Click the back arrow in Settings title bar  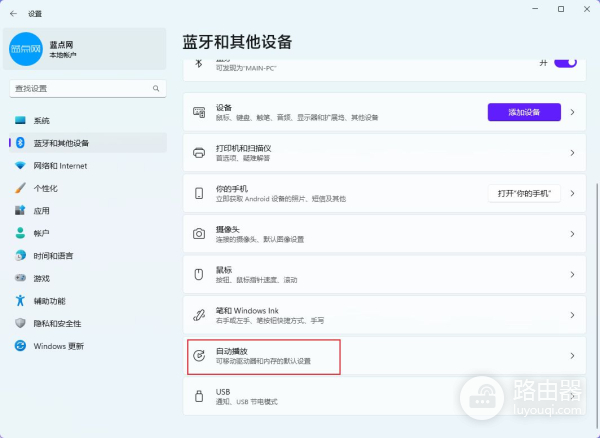click(x=13, y=14)
